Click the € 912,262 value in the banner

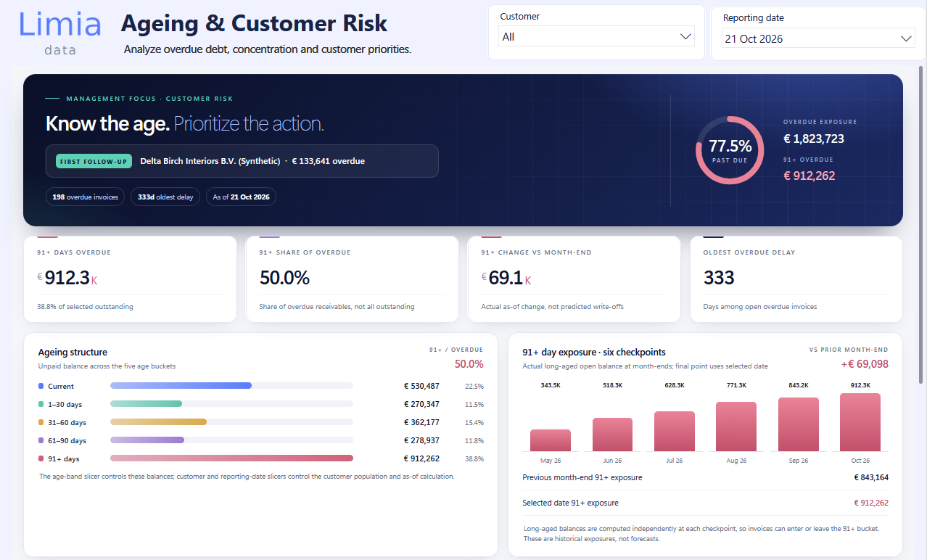coord(809,176)
